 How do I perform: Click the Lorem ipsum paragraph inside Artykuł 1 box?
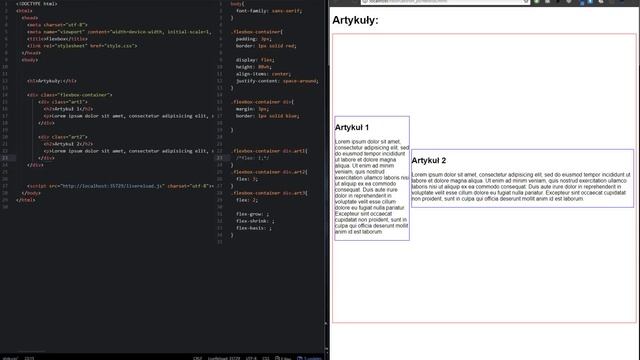pyautogui.click(x=372, y=187)
